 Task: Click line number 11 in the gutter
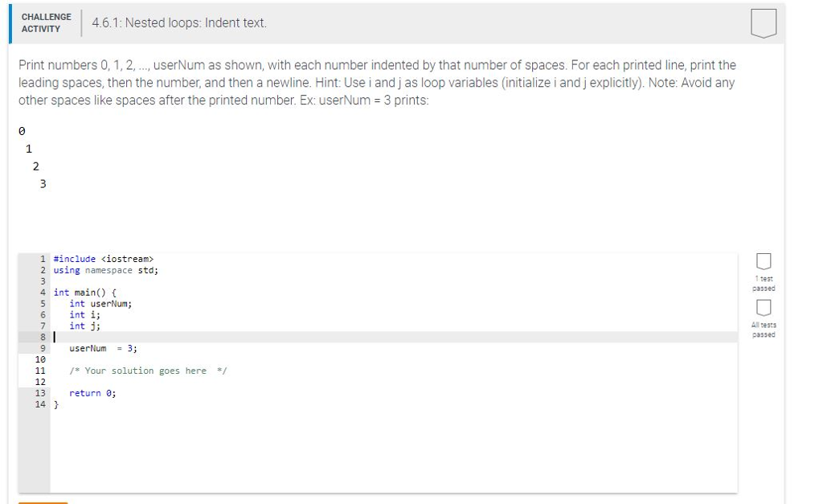click(41, 371)
